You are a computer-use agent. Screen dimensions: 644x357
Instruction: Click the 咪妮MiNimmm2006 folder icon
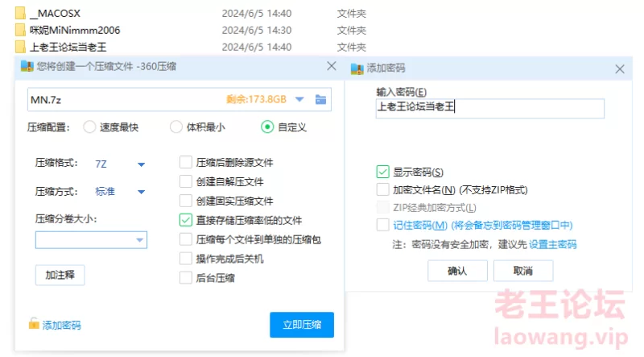(x=20, y=30)
